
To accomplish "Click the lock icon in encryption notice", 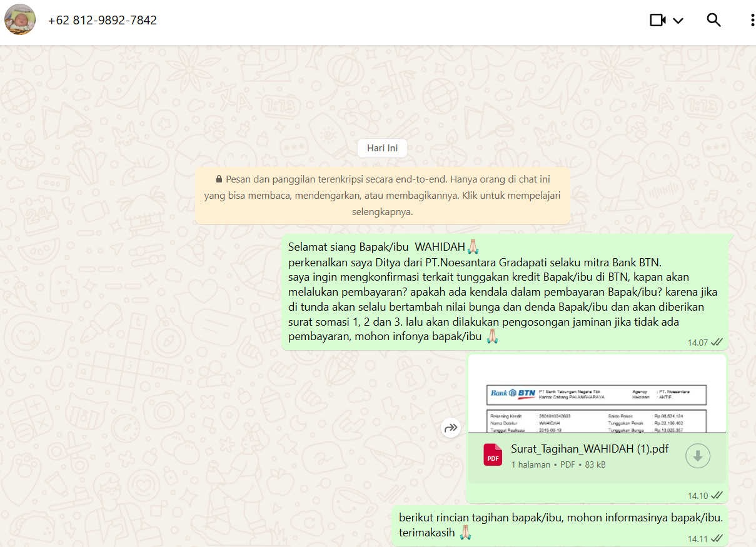I will point(218,179).
